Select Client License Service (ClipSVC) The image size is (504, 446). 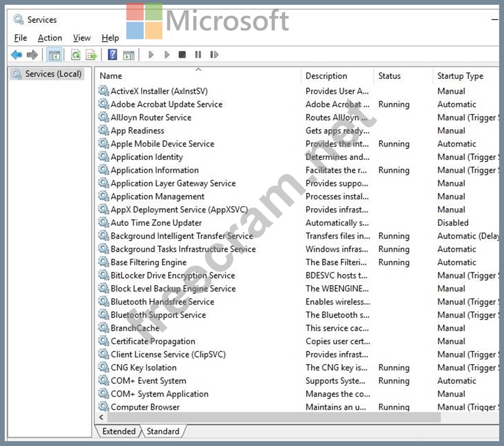168,355
